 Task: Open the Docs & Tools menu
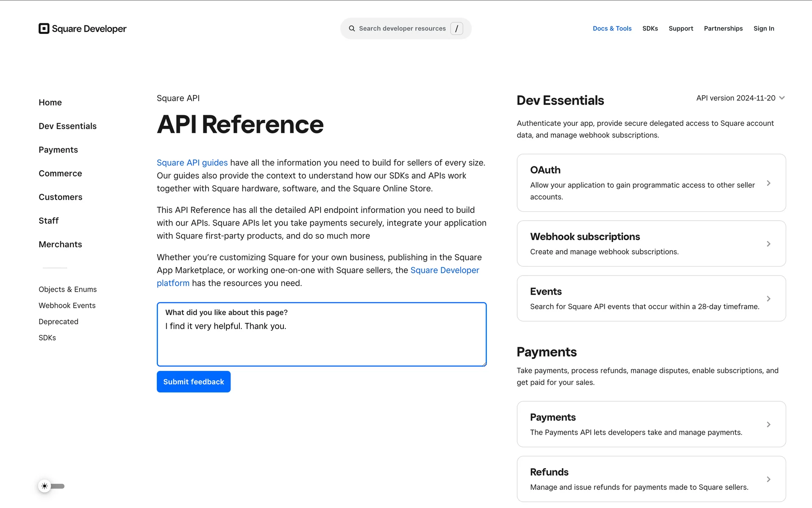click(612, 28)
